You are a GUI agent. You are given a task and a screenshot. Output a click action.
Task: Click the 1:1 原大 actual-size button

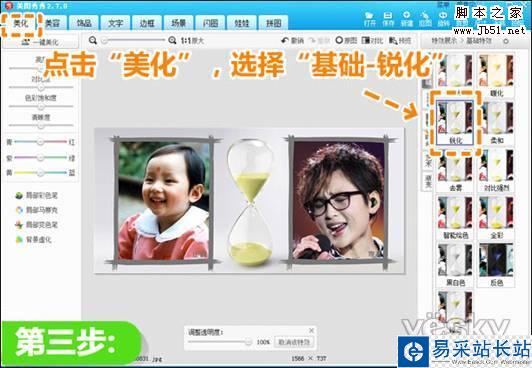pyautogui.click(x=192, y=41)
